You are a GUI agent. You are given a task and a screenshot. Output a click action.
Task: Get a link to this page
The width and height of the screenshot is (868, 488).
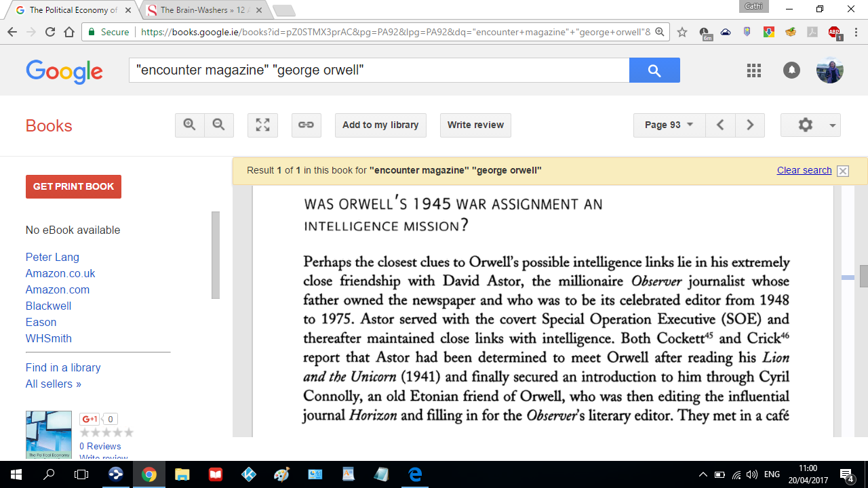[306, 125]
